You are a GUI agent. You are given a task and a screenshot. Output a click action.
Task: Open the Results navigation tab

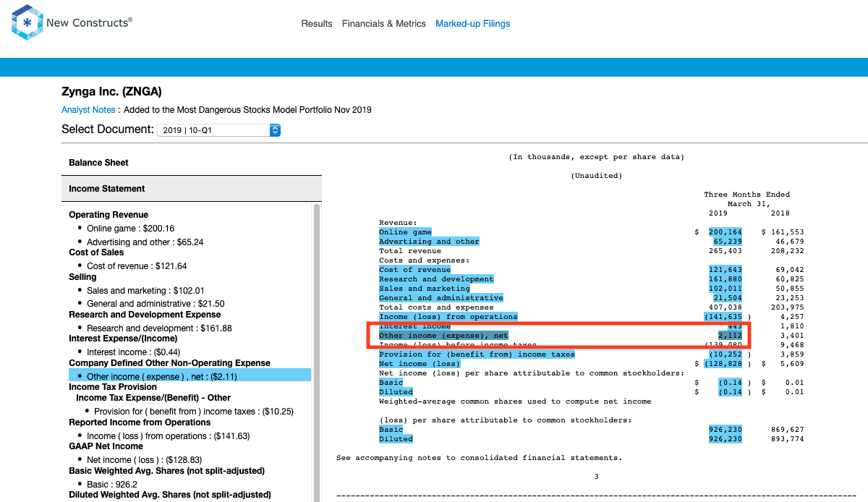[317, 24]
